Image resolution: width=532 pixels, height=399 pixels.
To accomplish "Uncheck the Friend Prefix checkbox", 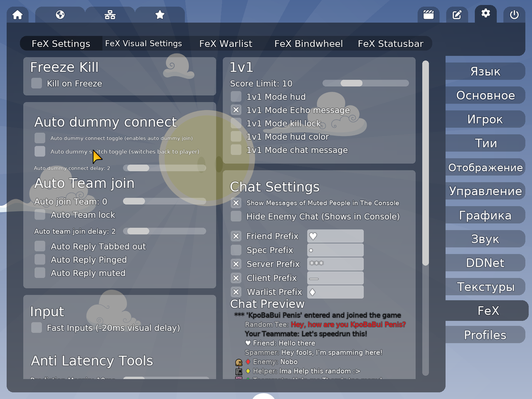I will 236,236.
